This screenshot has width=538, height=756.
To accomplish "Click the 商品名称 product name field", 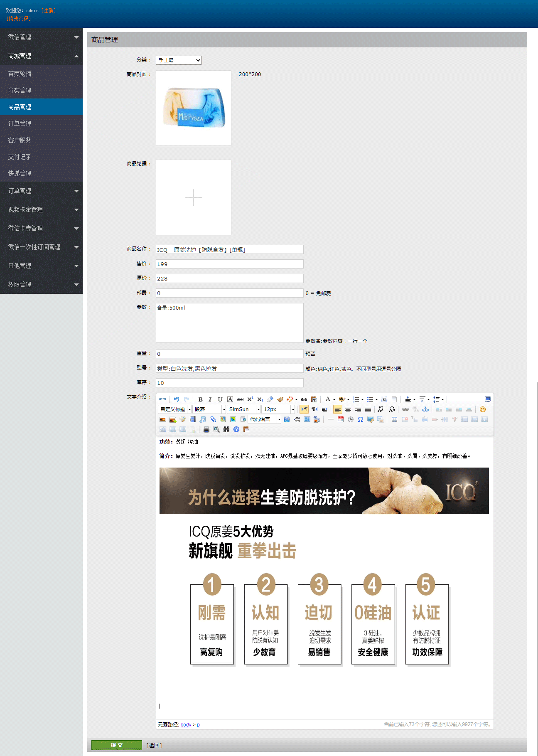I will pyautogui.click(x=230, y=249).
